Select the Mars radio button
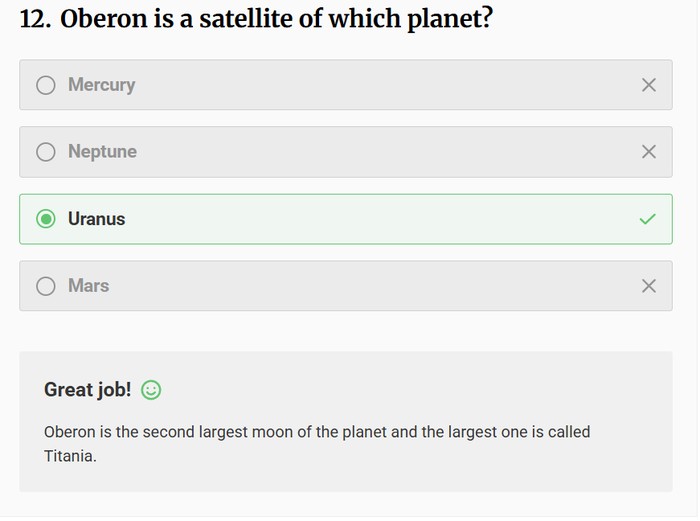This screenshot has width=700, height=521. pos(46,286)
